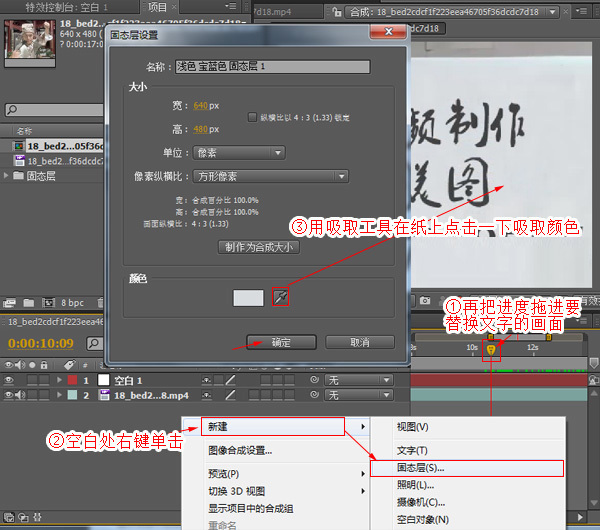Choose 固态层(S)... from the submenu
The width and height of the screenshot is (600, 530).
[467, 468]
